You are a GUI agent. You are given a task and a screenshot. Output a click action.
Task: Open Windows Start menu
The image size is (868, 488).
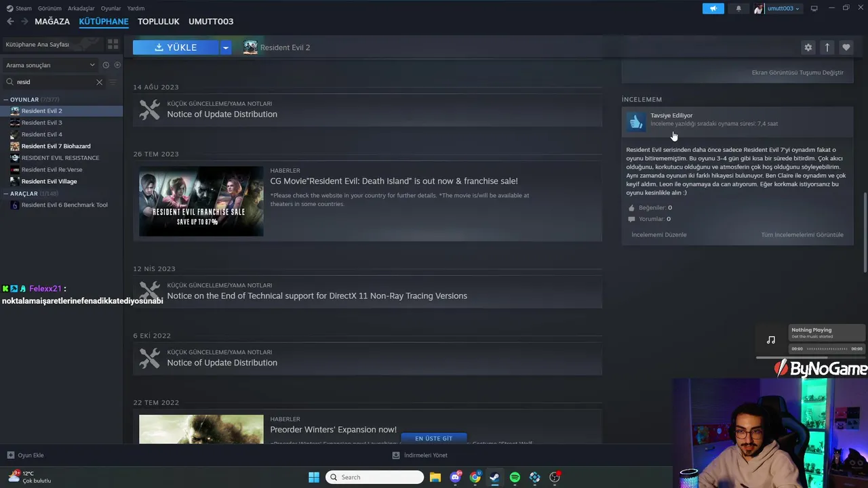pos(313,477)
